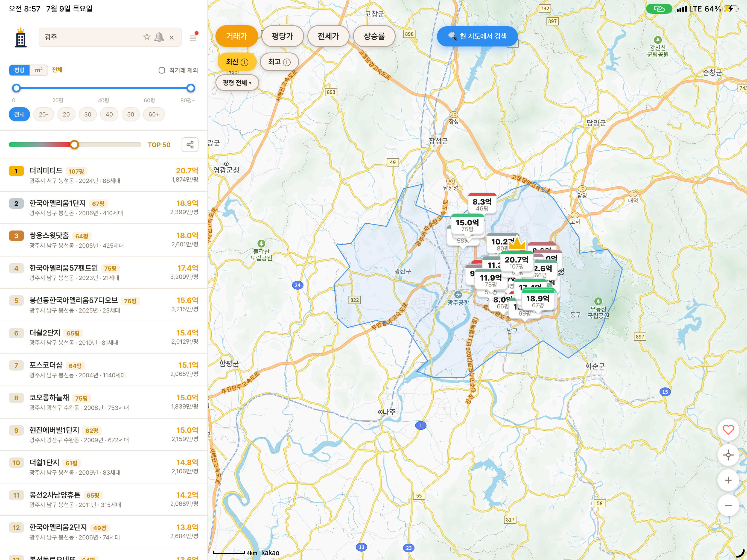Open the 평형 전체 dropdown on map

coord(237,83)
